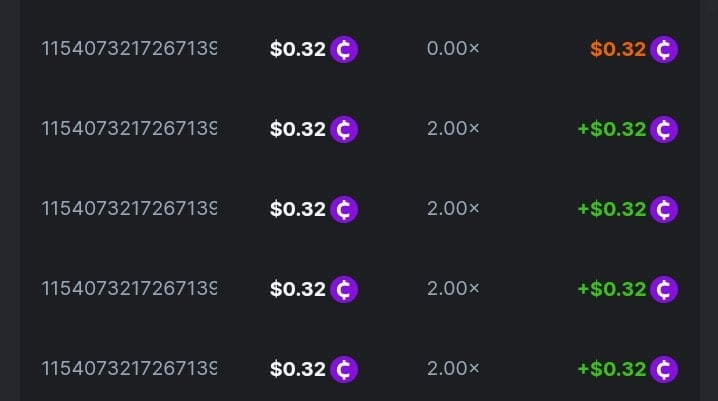Image resolution: width=718 pixels, height=401 pixels.
Task: Click the bet amount coin icon in the 0.00× row
Action: click(x=344, y=49)
